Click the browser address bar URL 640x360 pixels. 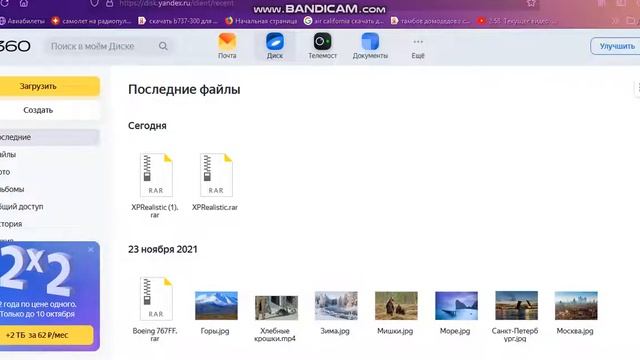(x=177, y=4)
